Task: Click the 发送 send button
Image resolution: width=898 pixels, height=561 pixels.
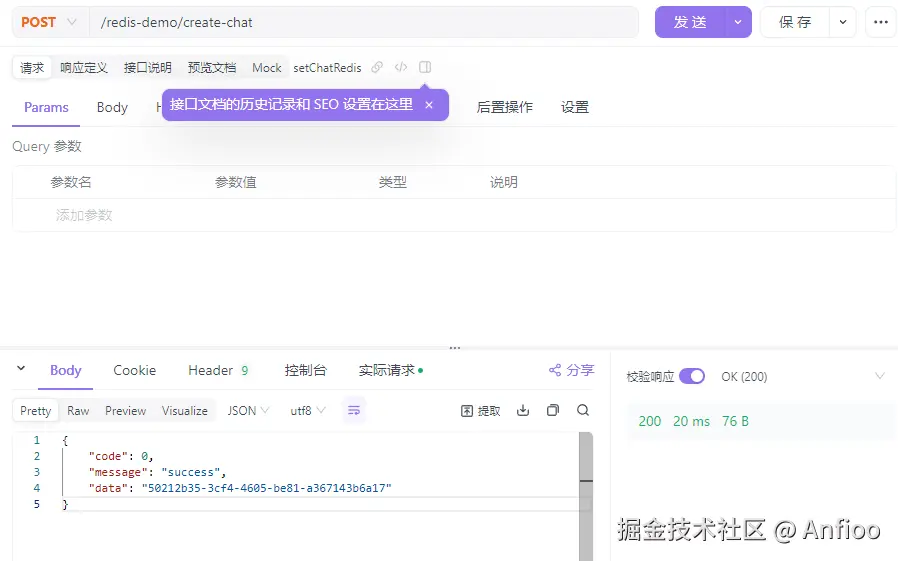Action: coord(690,22)
